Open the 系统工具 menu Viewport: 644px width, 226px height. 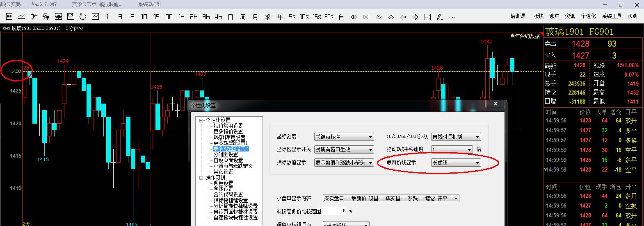(612, 16)
